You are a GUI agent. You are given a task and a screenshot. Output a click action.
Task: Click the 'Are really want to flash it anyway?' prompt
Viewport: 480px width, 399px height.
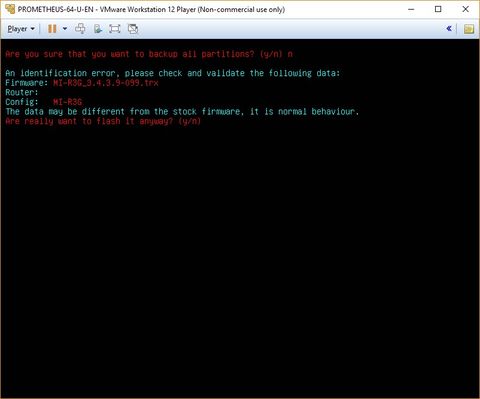[x=103, y=121]
